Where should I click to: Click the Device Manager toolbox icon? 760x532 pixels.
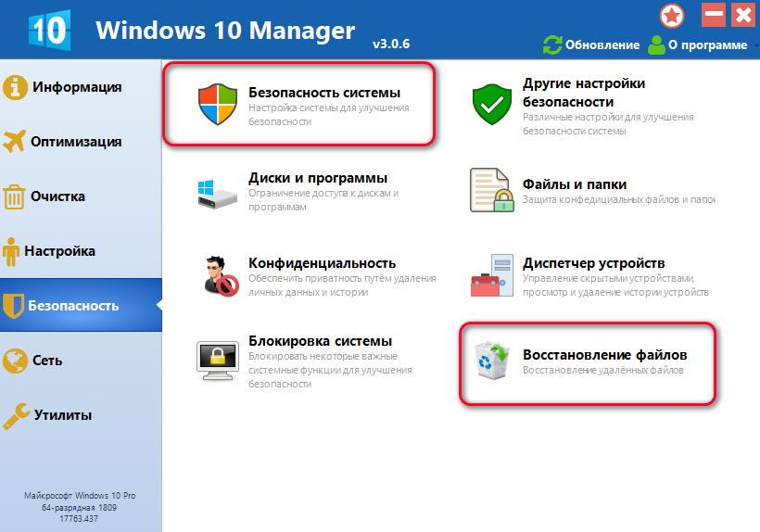click(492, 275)
